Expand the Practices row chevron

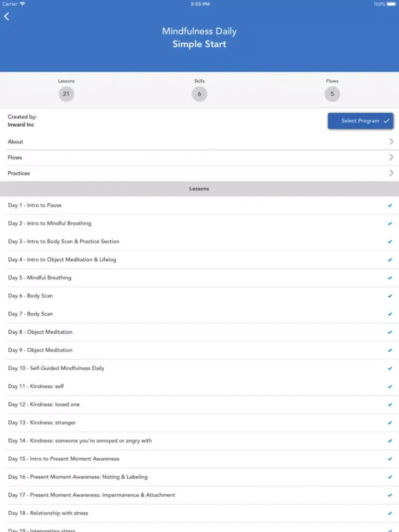pos(391,173)
